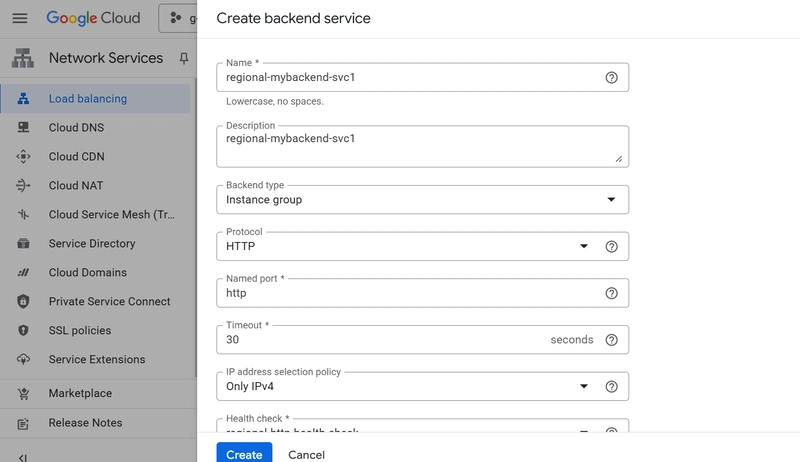800x462 pixels.
Task: Cancel the backend service creation
Action: click(306, 454)
